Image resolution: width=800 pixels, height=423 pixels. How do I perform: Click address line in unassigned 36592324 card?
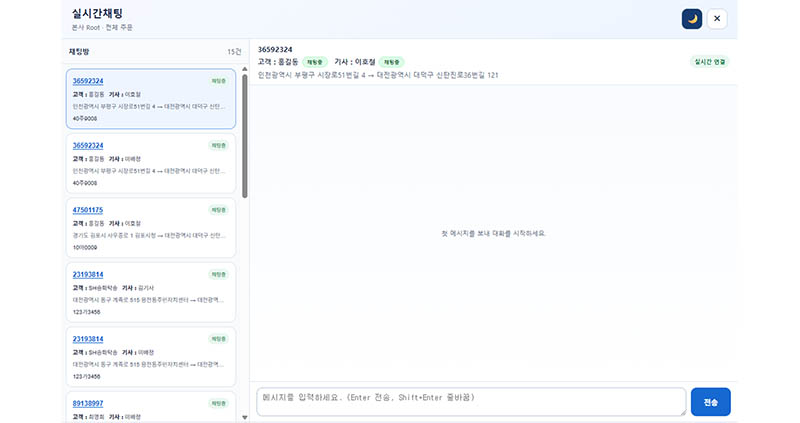click(x=149, y=171)
